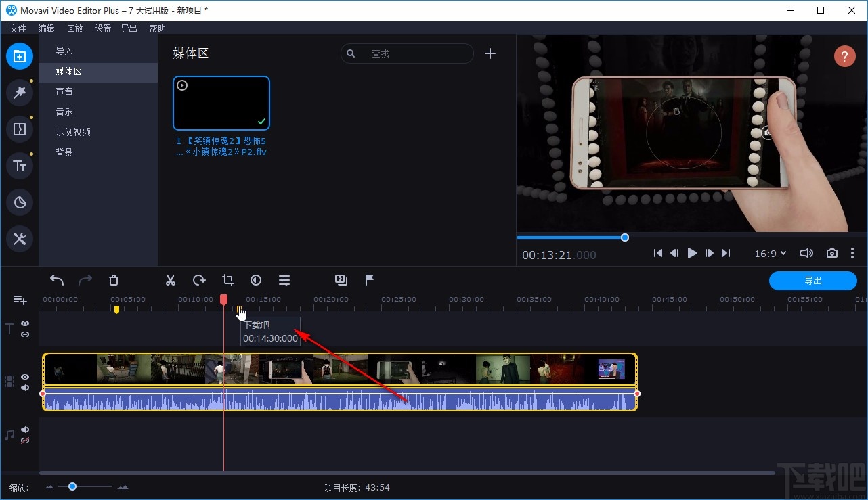
Task: Click the red playhead handle on ruler
Action: [223, 299]
